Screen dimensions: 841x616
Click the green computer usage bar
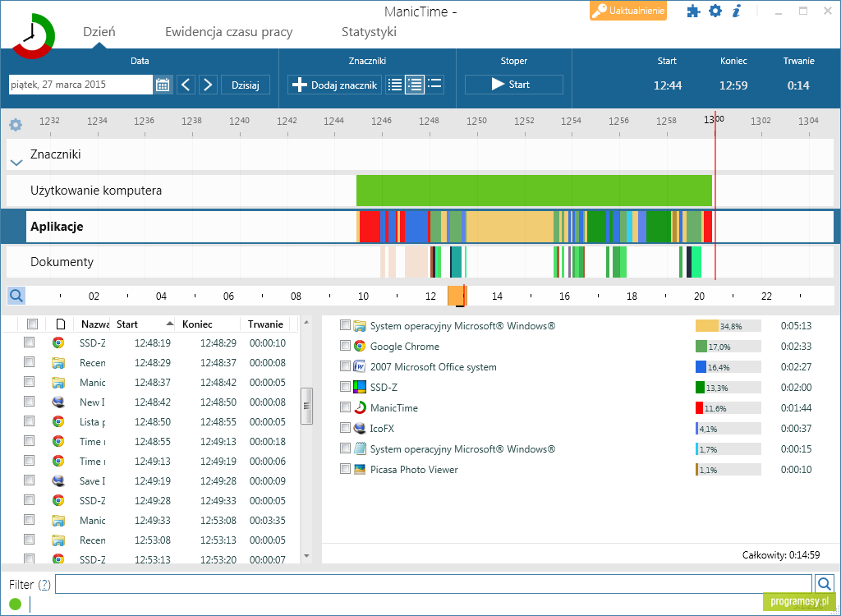point(534,190)
